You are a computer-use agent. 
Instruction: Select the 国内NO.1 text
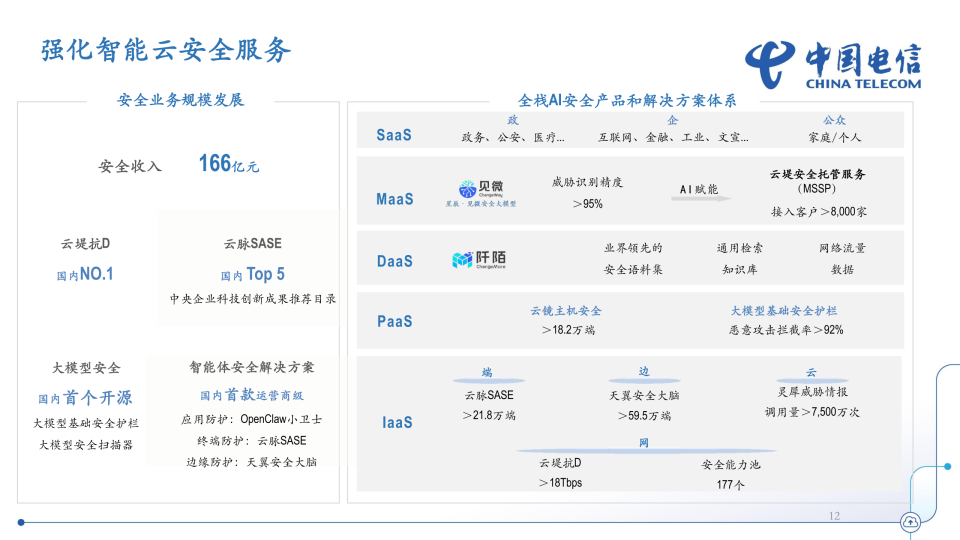[x=85, y=274]
